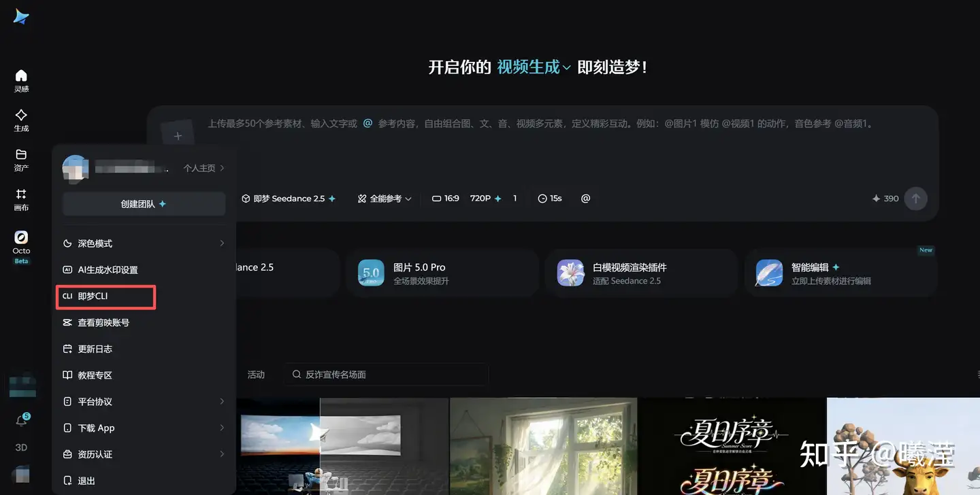
Task: Expand the 深色模式 submenu
Action: 144,243
